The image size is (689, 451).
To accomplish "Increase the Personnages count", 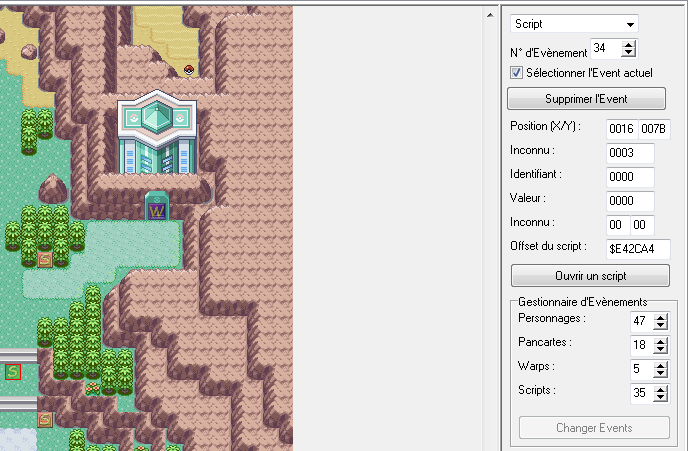I will pyautogui.click(x=660, y=317).
